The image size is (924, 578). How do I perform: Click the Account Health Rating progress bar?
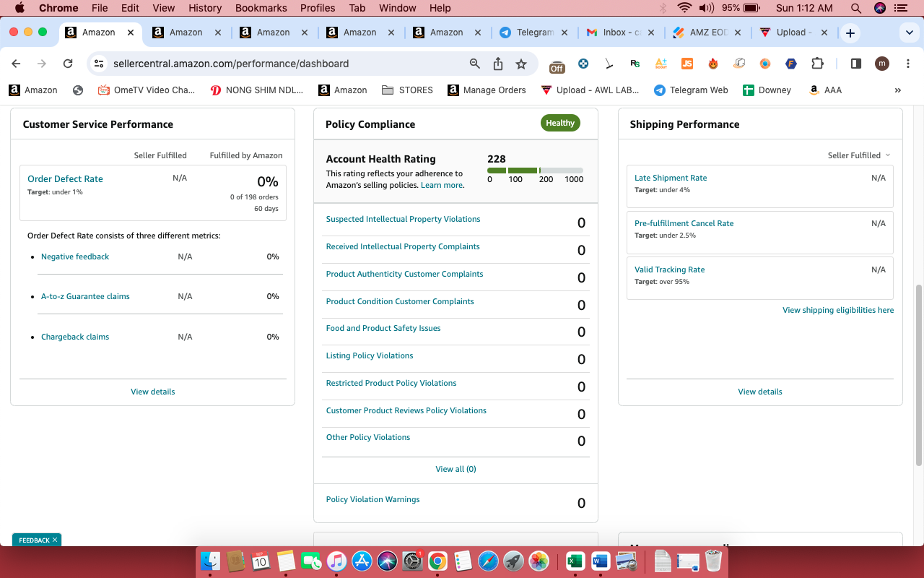[x=535, y=171]
